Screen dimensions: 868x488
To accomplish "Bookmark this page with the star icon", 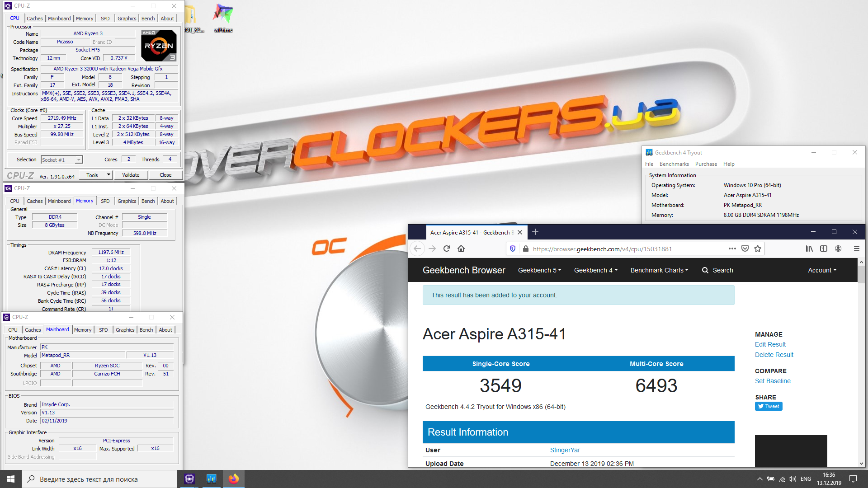I will [x=758, y=249].
